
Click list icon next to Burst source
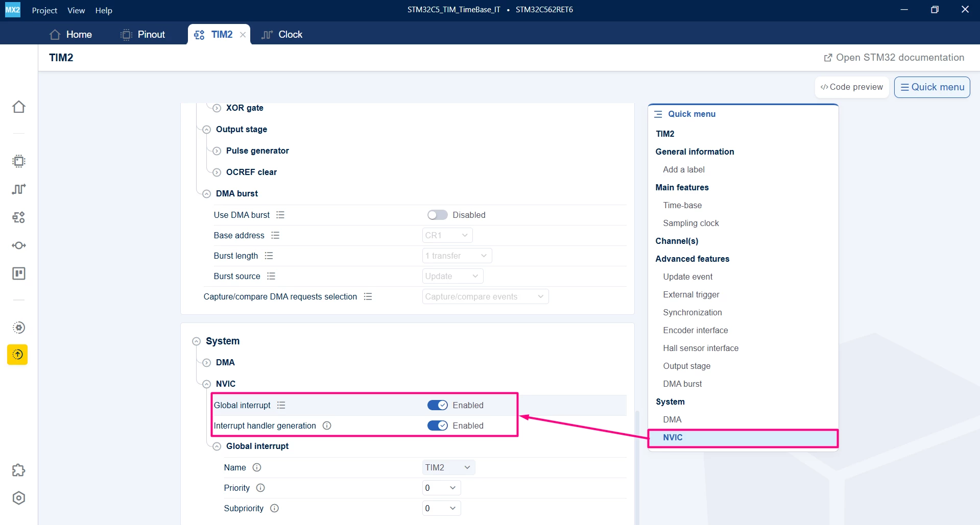tap(271, 276)
